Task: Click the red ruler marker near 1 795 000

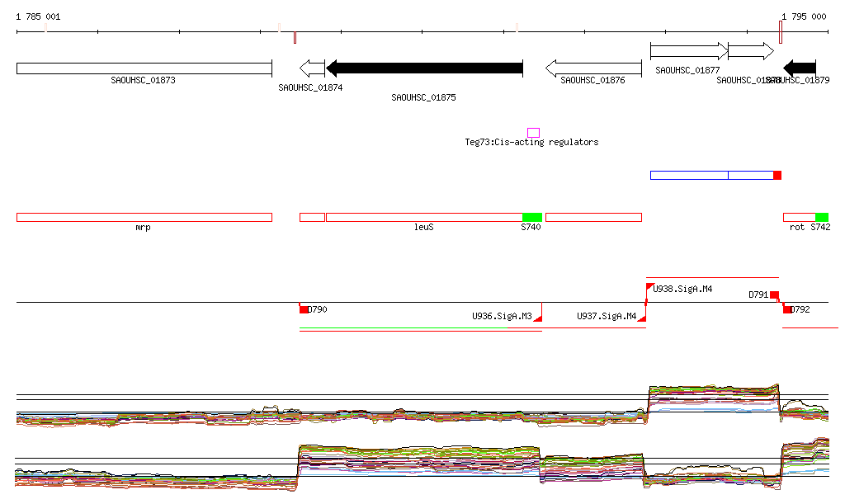Action: pyautogui.click(x=781, y=32)
